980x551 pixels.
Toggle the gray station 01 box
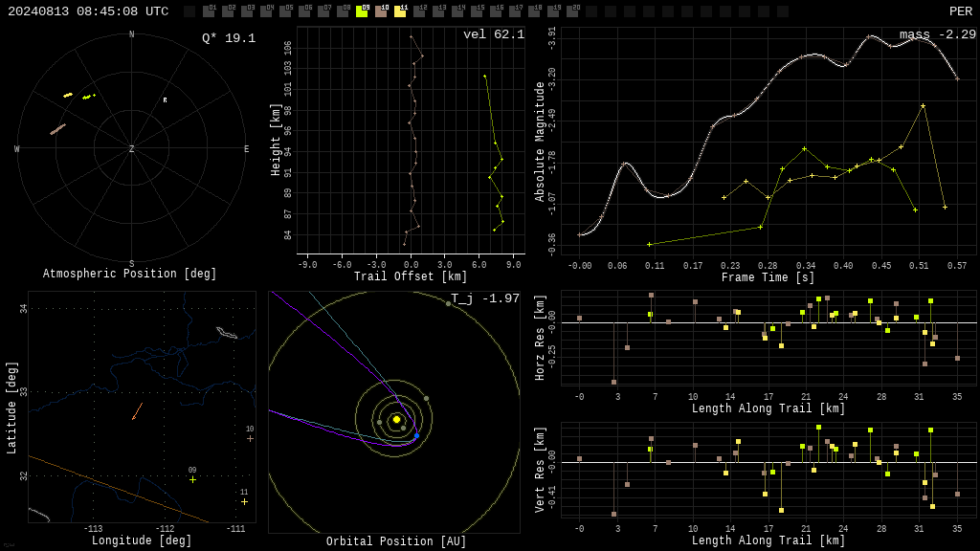[209, 11]
